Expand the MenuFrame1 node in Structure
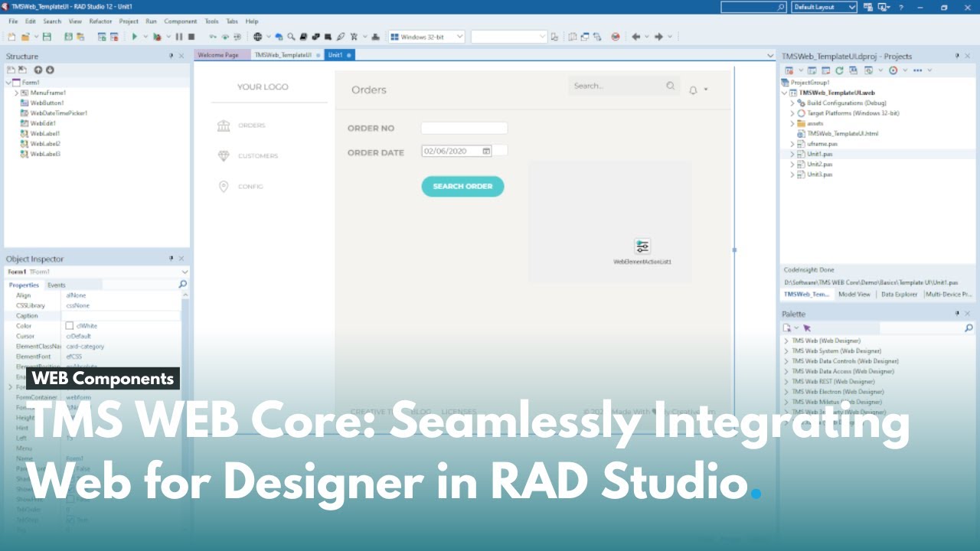 pyautogui.click(x=16, y=93)
